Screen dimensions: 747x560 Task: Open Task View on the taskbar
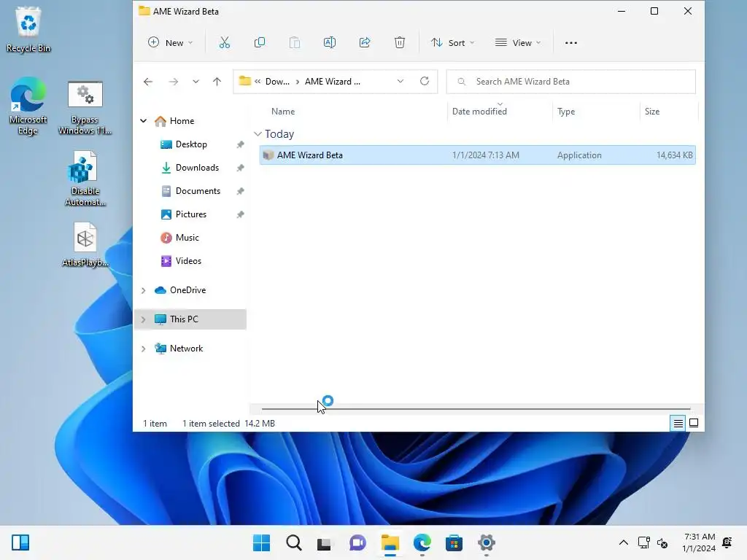[x=325, y=542]
